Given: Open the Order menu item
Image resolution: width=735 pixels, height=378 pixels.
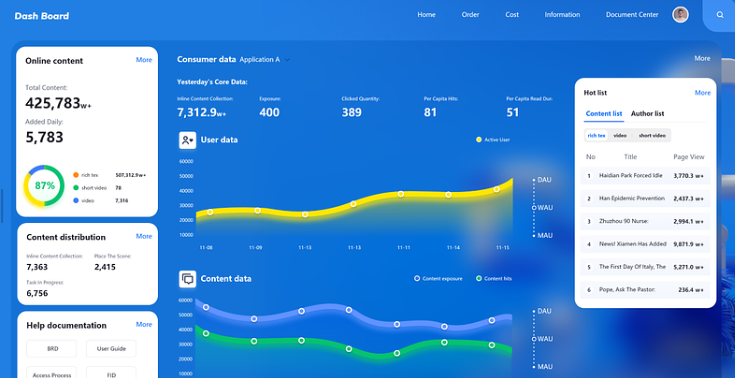Looking at the screenshot, I should point(470,15).
